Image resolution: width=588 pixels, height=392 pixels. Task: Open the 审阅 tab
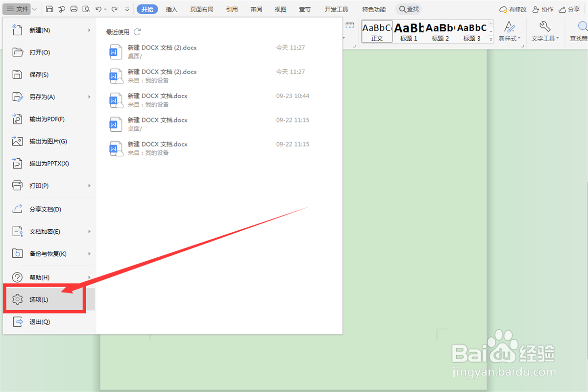pos(256,9)
